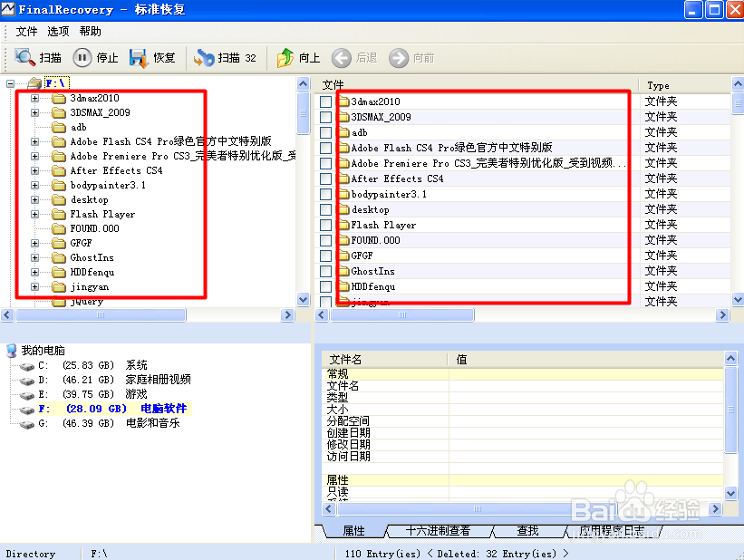Open the 帮助 menu
The height and width of the screenshot is (560, 744).
coord(90,32)
